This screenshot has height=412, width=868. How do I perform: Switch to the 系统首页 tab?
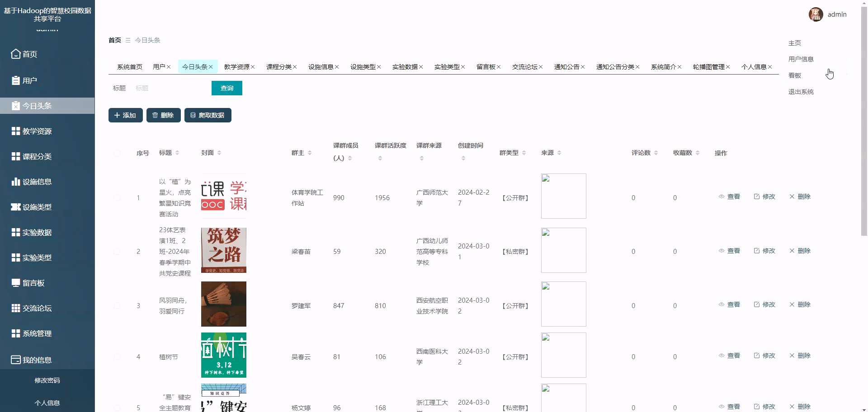[129, 67]
